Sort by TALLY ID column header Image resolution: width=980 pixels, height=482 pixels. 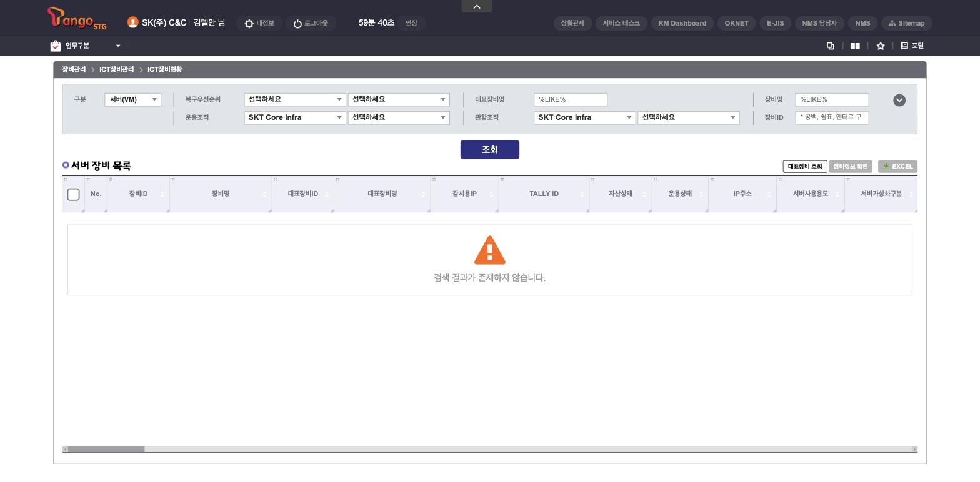(x=544, y=194)
